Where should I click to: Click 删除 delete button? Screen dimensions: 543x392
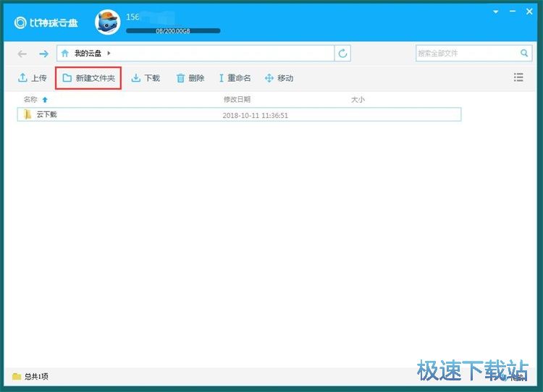(x=190, y=78)
